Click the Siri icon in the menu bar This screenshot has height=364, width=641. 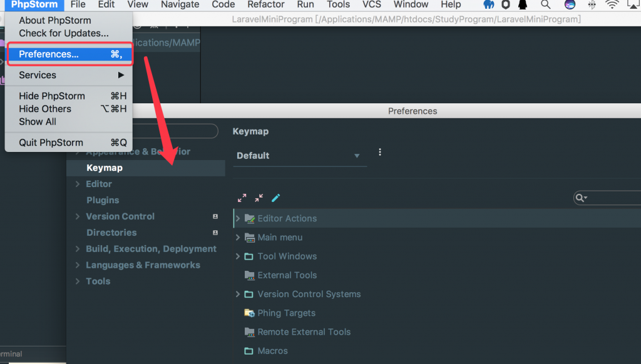click(569, 4)
